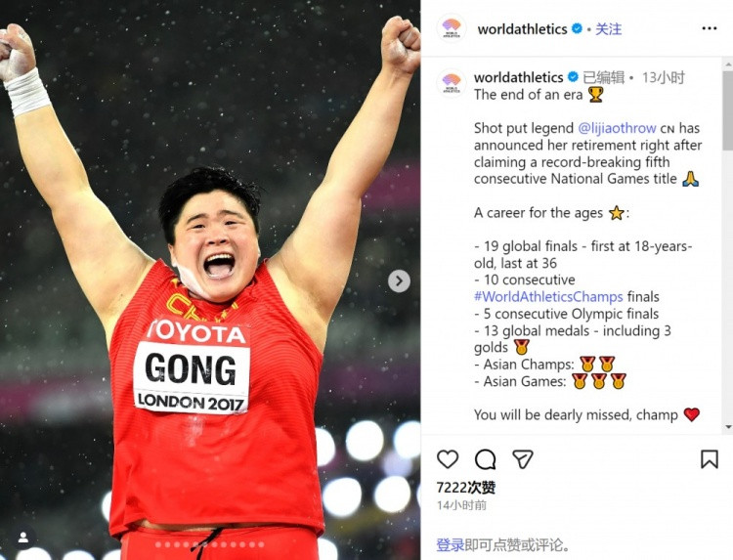Open comments via speech bubble icon
Image resolution: width=733 pixels, height=560 pixels.
click(x=485, y=459)
